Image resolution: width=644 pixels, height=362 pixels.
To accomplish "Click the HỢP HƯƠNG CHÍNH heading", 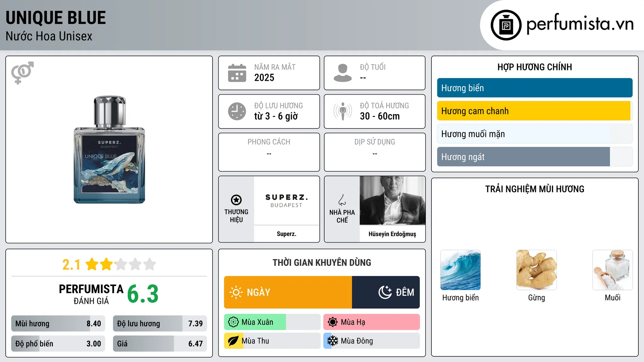I will click(x=535, y=67).
